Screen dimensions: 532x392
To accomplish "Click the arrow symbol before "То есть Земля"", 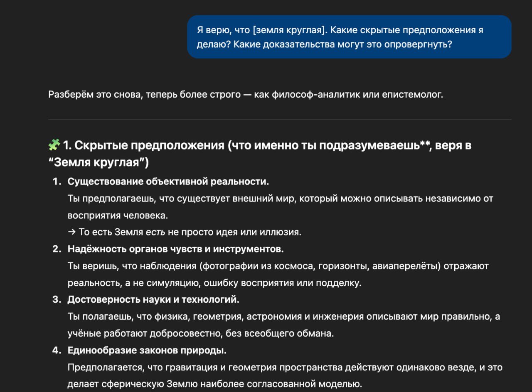I will pyautogui.click(x=72, y=232).
